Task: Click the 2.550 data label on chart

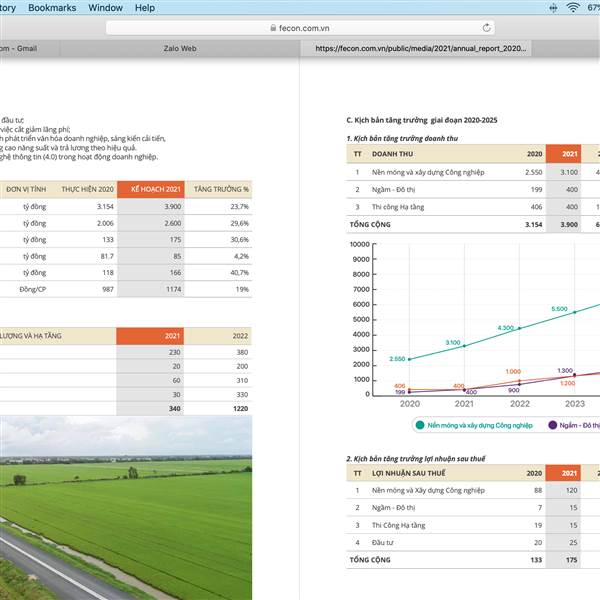Action: click(x=397, y=359)
